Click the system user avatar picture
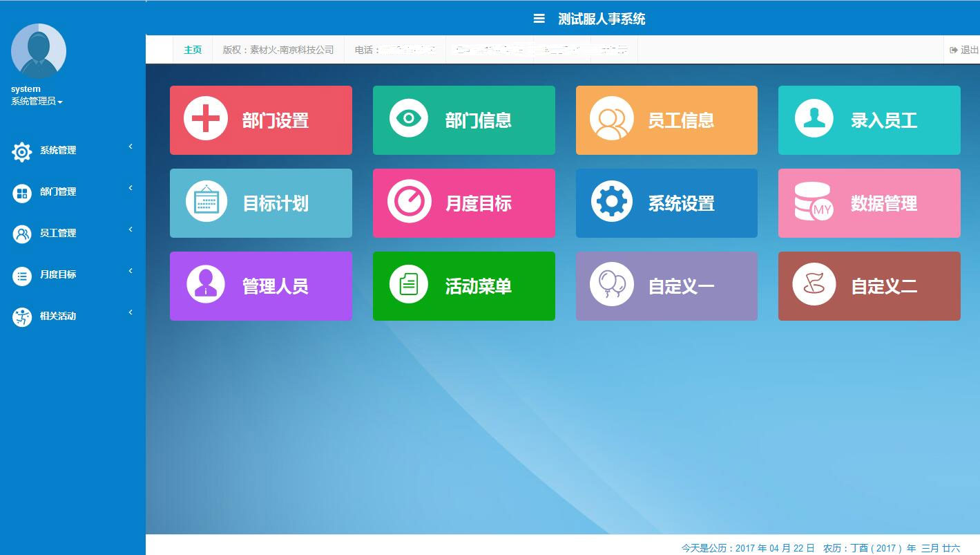The width and height of the screenshot is (980, 555). click(x=39, y=51)
